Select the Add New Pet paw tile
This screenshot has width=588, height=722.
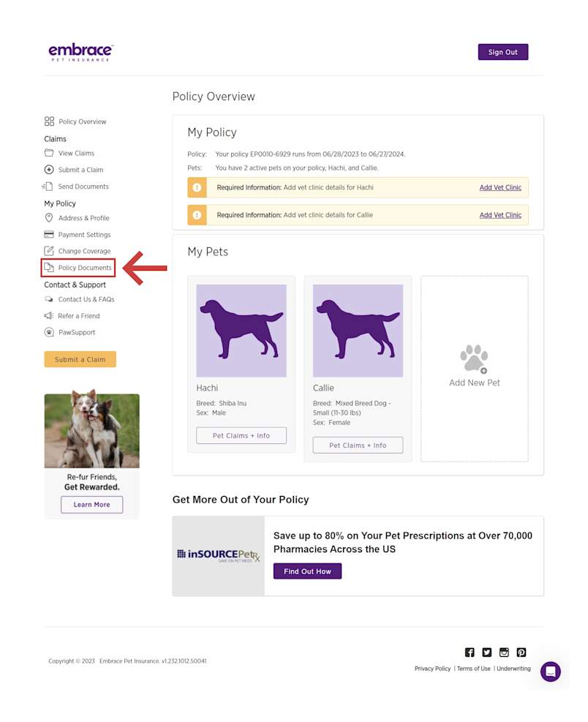click(x=474, y=360)
